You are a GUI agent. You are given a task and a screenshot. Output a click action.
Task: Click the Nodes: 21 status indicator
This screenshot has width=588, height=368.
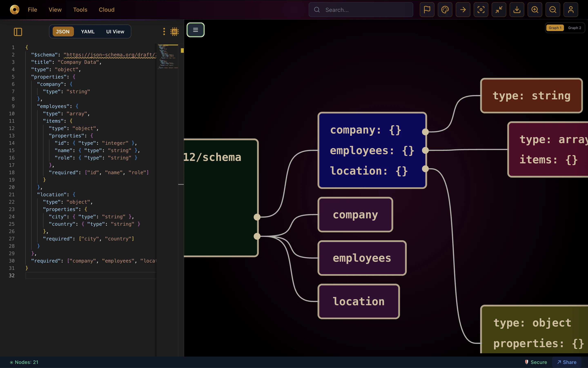[x=24, y=362]
